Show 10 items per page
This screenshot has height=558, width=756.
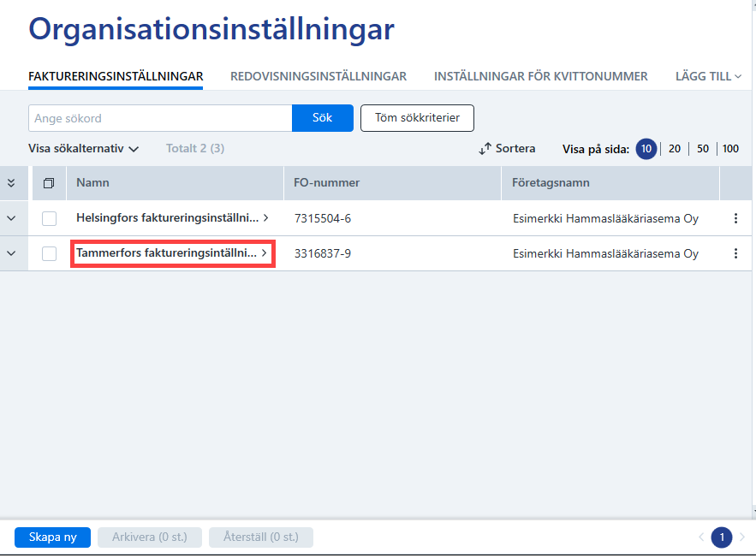(x=646, y=149)
